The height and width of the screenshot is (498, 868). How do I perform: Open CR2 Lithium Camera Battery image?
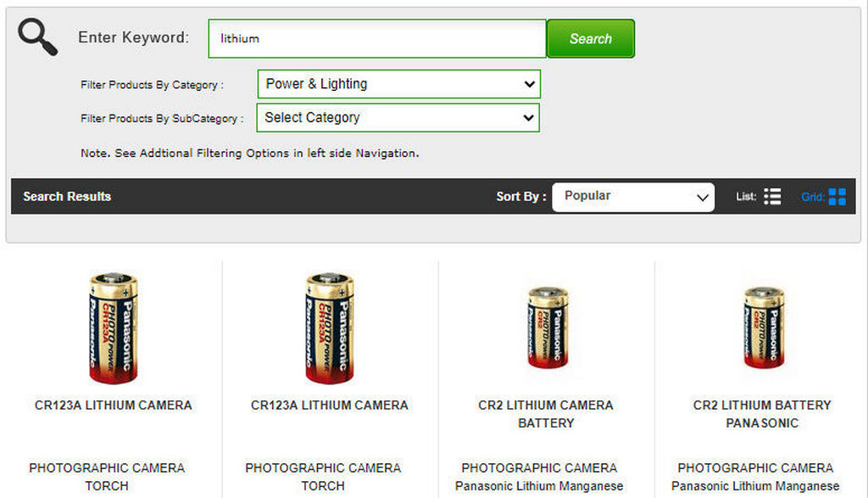pyautogui.click(x=548, y=327)
